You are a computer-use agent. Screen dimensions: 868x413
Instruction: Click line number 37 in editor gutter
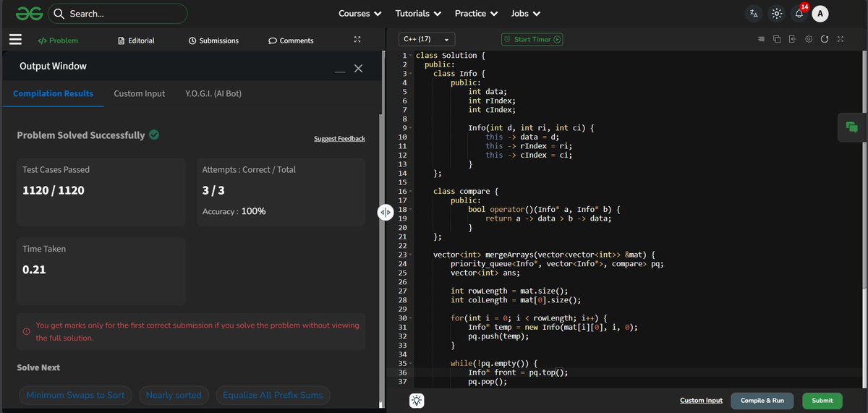tap(401, 382)
